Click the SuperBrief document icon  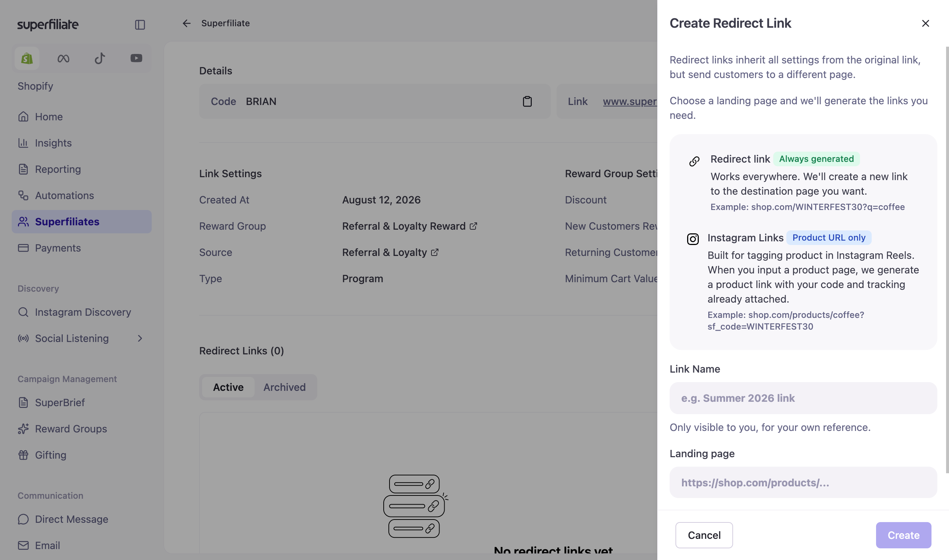[23, 402]
